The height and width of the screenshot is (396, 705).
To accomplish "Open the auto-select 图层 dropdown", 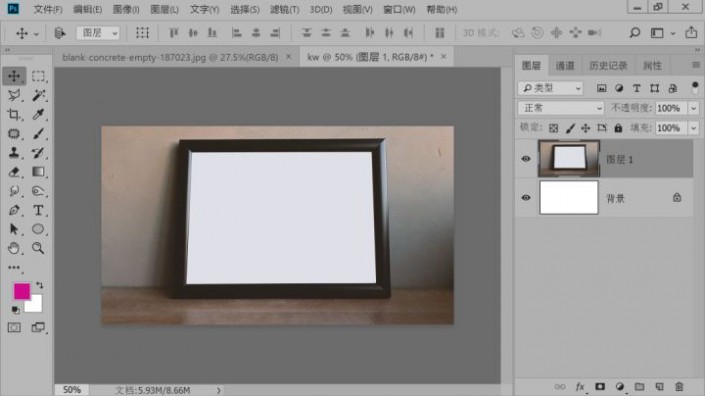I will tap(98, 33).
